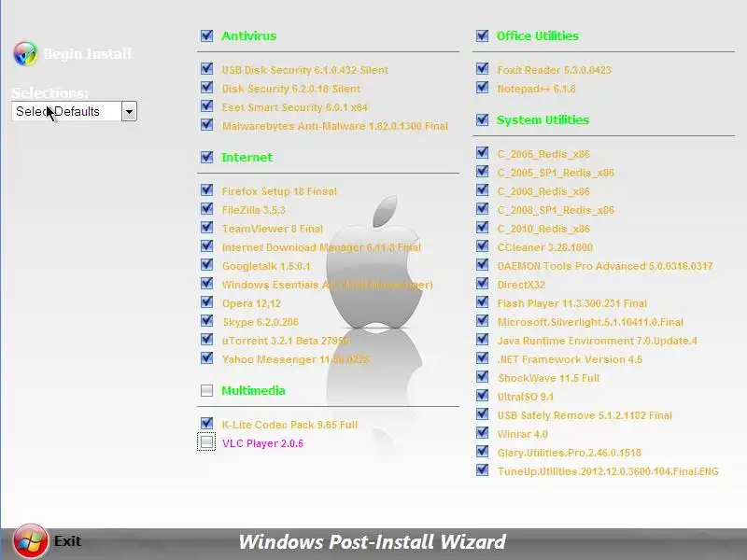Uncheck C_2008_Redis_x86 checkbox
The width and height of the screenshot is (747, 560).
482,190
